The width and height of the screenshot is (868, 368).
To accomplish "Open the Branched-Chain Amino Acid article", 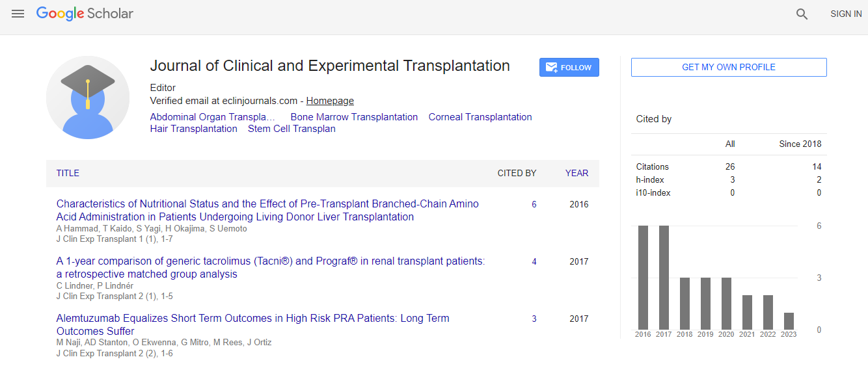I will [x=267, y=210].
